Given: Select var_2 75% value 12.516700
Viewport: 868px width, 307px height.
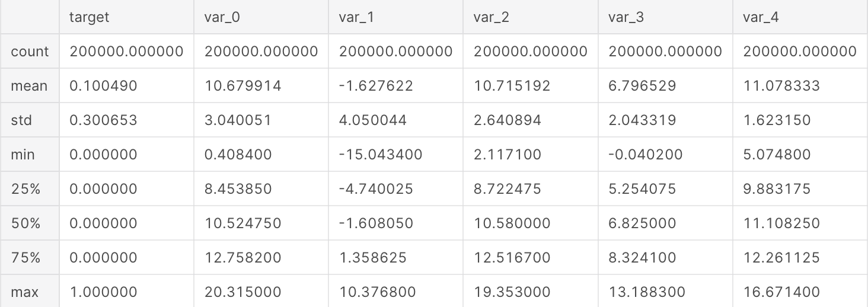Looking at the screenshot, I should (512, 258).
